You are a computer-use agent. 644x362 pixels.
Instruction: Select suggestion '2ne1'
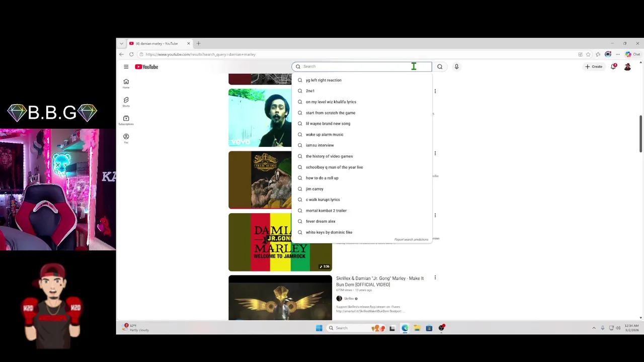tap(361, 91)
